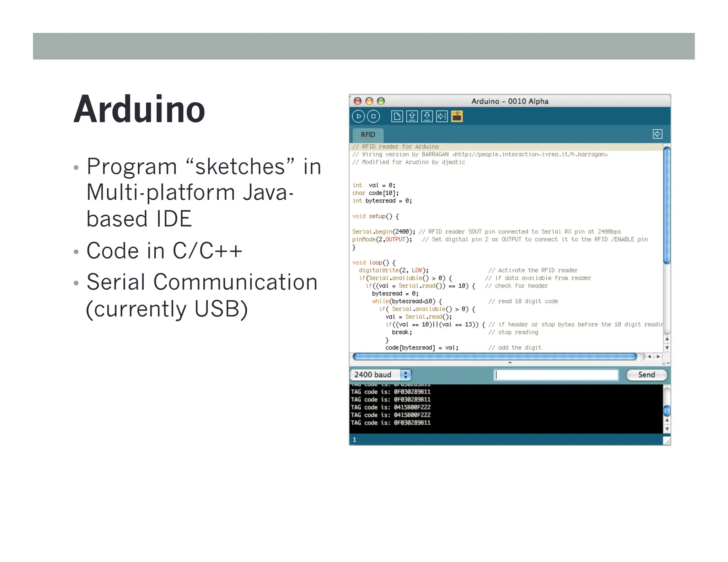Click the editor horizontal scrollbar thumb
Screen dimensions: 728x562
coord(494,356)
